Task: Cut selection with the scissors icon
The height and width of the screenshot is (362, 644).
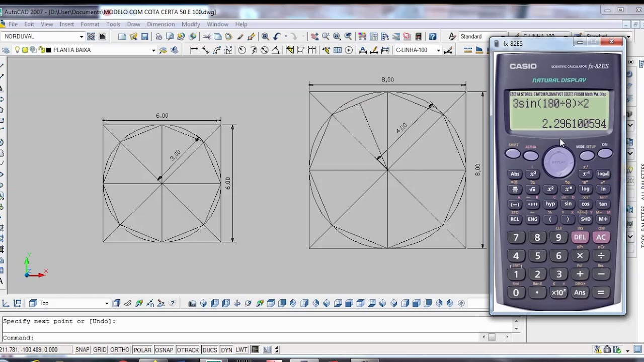Action: (x=207, y=37)
